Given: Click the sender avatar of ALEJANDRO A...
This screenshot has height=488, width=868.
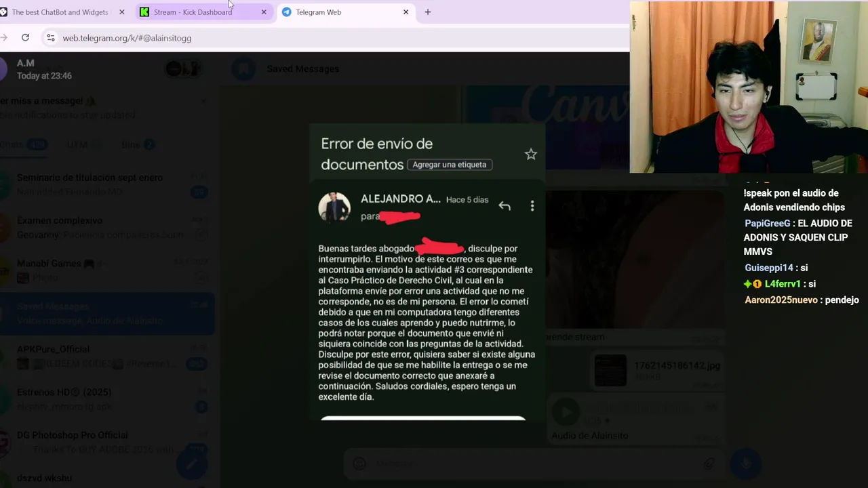Looking at the screenshot, I should tap(334, 207).
